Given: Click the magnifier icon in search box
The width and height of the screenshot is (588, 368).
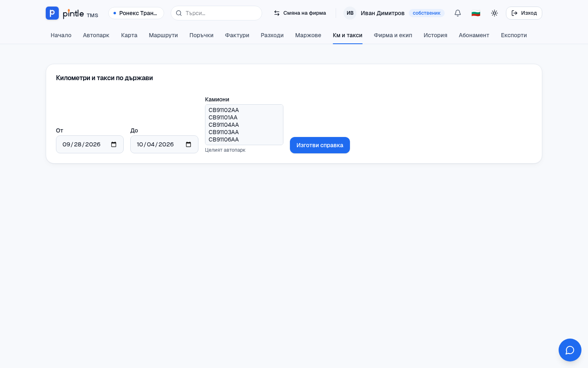Looking at the screenshot, I should point(179,13).
